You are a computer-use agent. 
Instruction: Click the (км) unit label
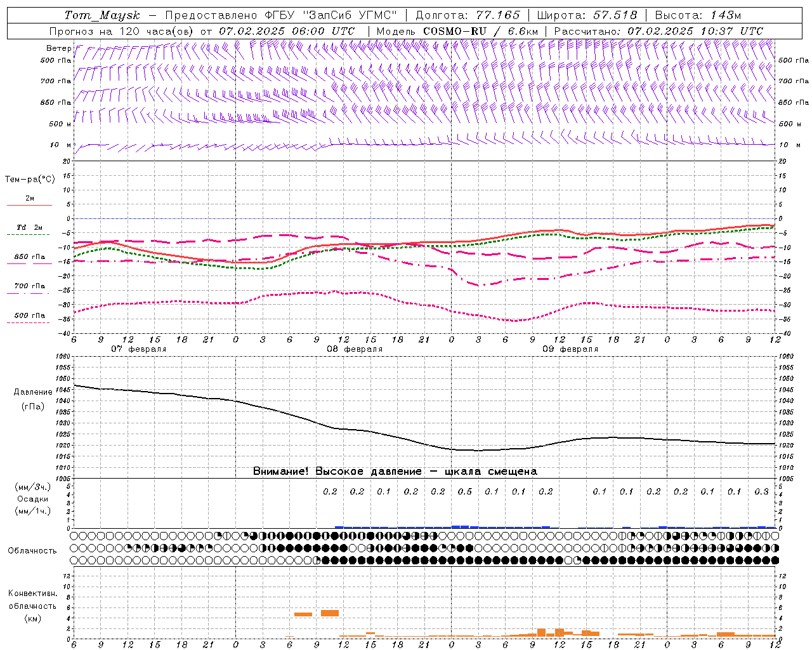pyautogui.click(x=32, y=618)
